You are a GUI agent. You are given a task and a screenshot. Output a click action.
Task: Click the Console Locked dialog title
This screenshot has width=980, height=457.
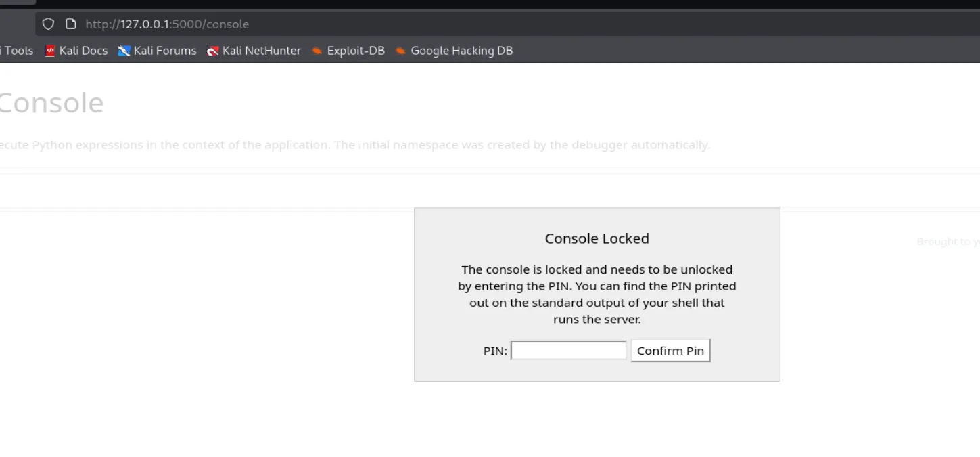coord(597,238)
